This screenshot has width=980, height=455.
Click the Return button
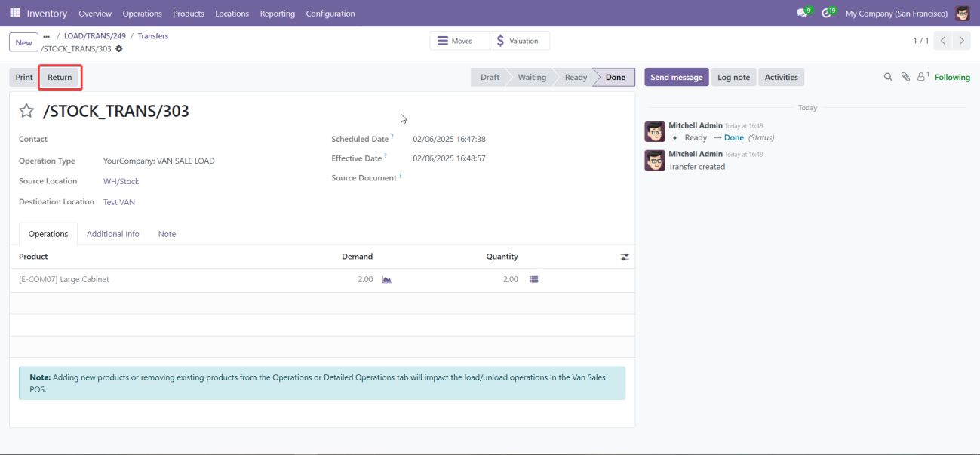click(x=60, y=77)
